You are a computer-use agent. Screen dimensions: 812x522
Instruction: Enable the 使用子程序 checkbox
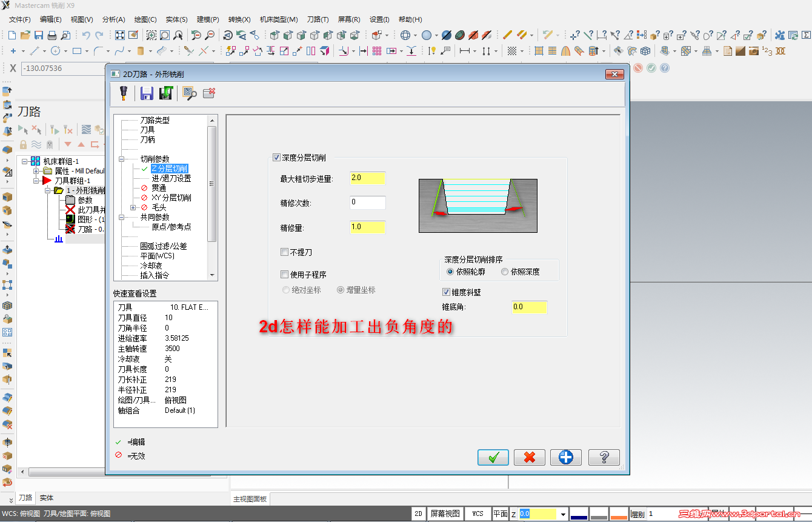tap(284, 275)
